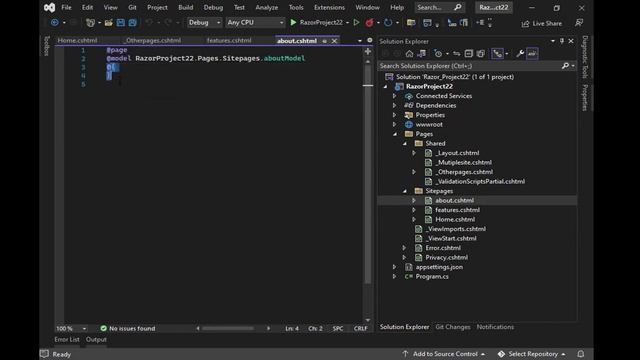Click the restart browser refresh icon
Screen dimensions: 640x360
tap(388, 22)
